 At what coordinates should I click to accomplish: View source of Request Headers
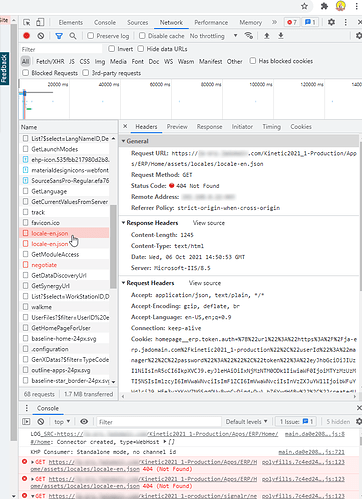pos(205,283)
